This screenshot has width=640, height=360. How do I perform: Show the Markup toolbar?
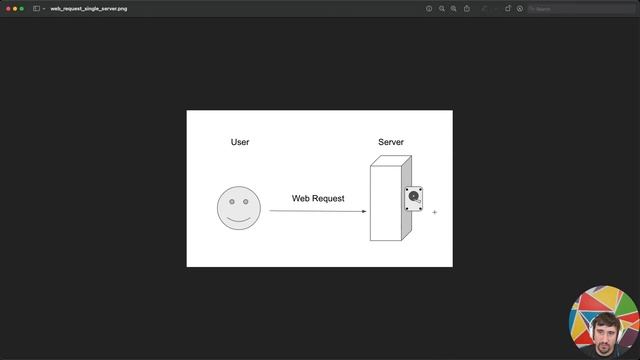point(520,9)
